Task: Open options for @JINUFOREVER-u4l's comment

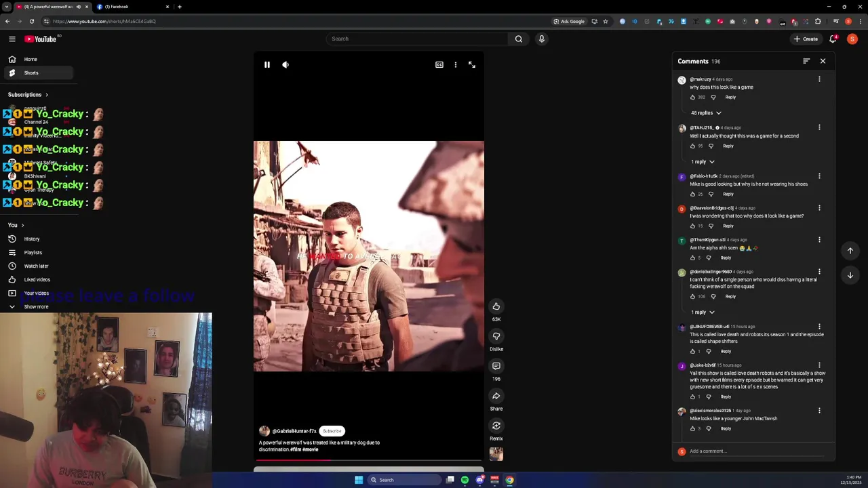Action: [819, 327]
